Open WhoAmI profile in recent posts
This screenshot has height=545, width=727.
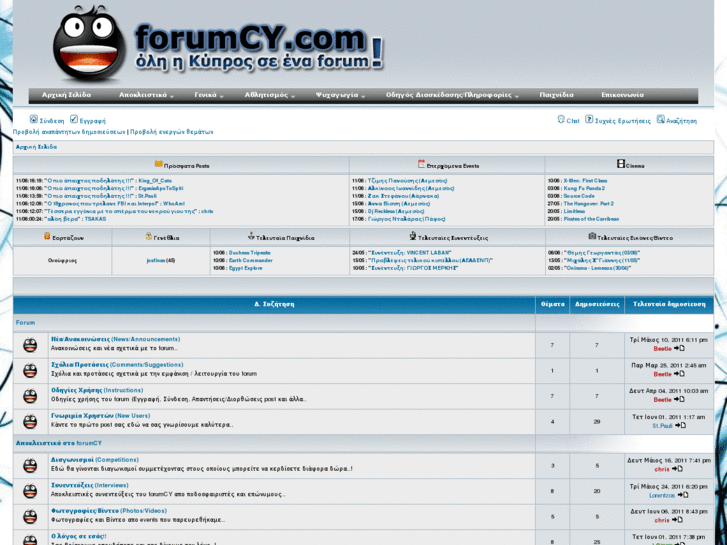click(x=174, y=204)
